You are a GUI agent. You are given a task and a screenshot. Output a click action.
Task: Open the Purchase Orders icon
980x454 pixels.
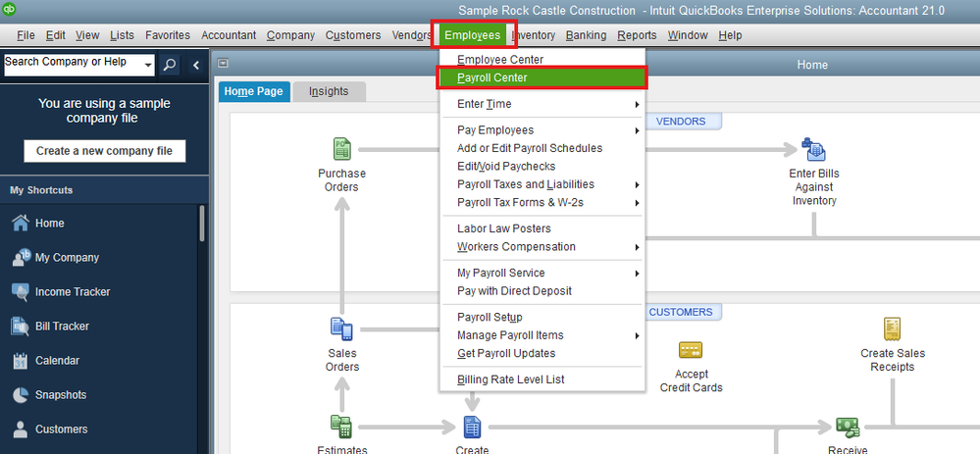[x=342, y=150]
